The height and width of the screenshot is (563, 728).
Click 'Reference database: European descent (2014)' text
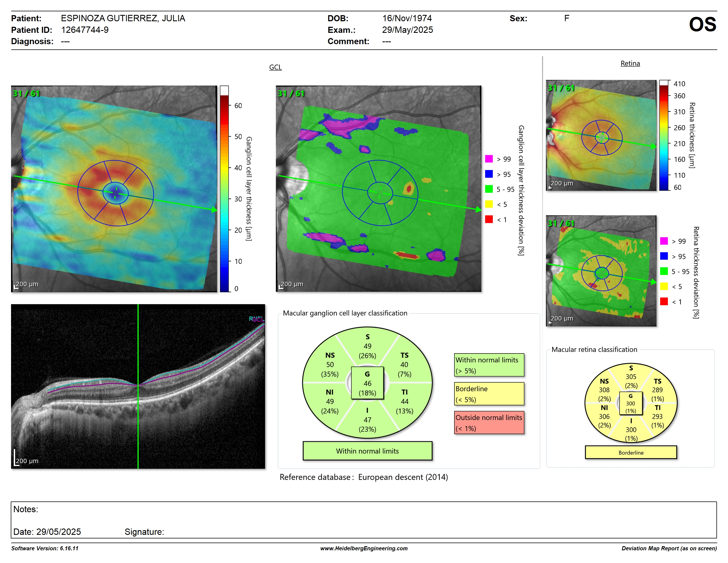pos(364,477)
